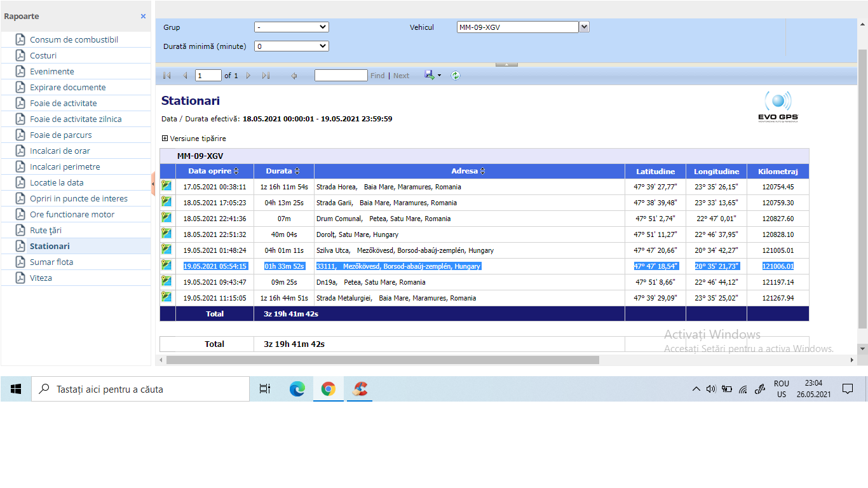Open the Grup dropdown
The image size is (868, 488).
pos(291,27)
